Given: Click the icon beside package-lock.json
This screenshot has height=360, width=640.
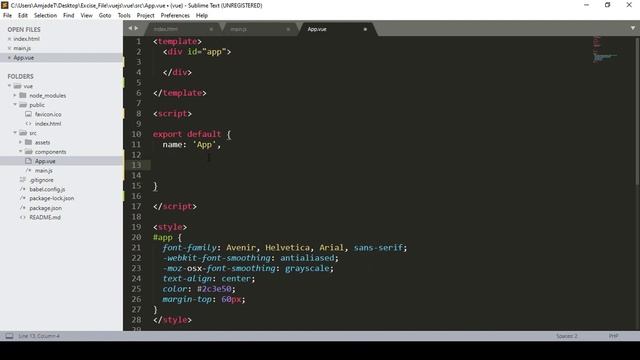Looking at the screenshot, I should (x=23, y=198).
